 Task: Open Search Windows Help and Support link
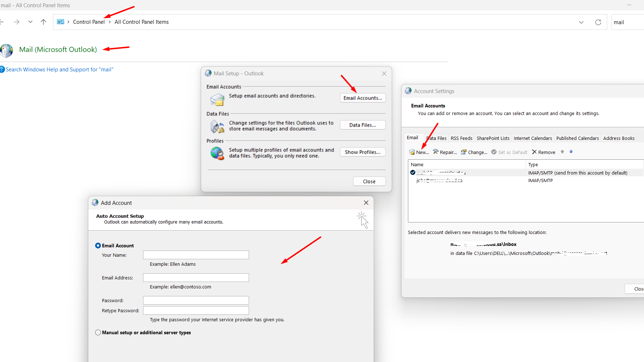coord(59,70)
